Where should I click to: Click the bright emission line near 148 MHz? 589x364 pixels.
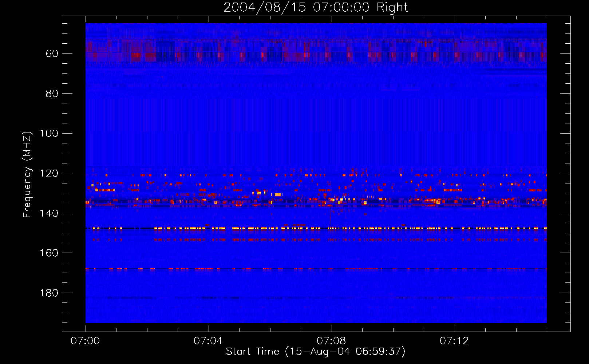coord(316,228)
